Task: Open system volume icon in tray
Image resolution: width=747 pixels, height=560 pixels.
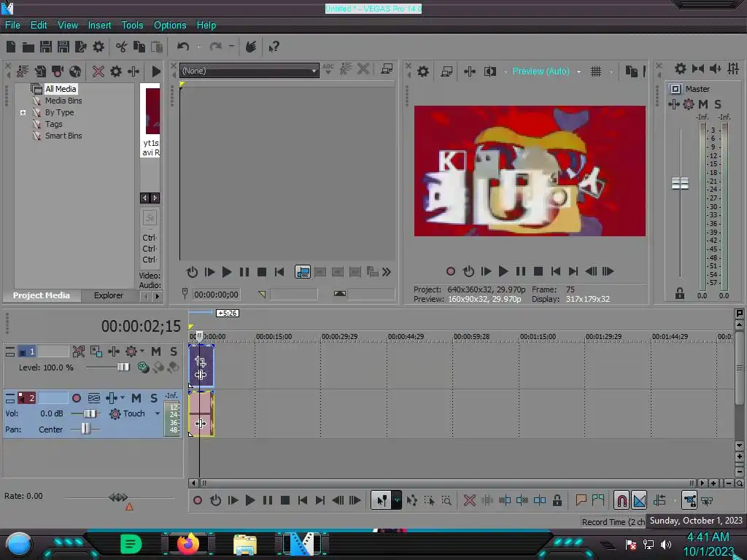Action: tap(666, 544)
